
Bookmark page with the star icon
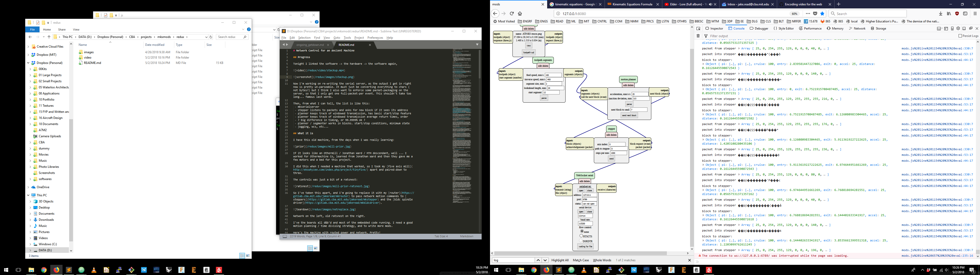[822, 14]
